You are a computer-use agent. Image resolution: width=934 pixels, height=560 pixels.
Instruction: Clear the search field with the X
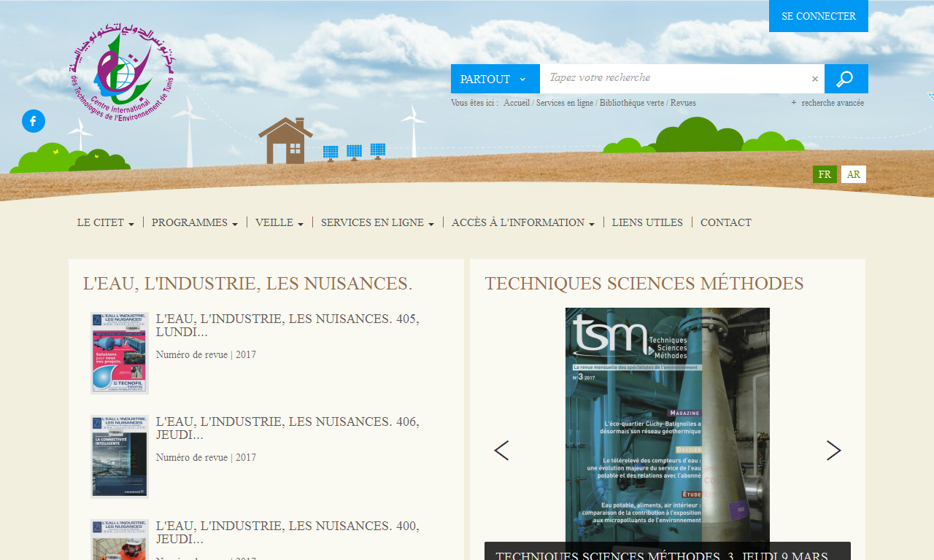(x=815, y=79)
